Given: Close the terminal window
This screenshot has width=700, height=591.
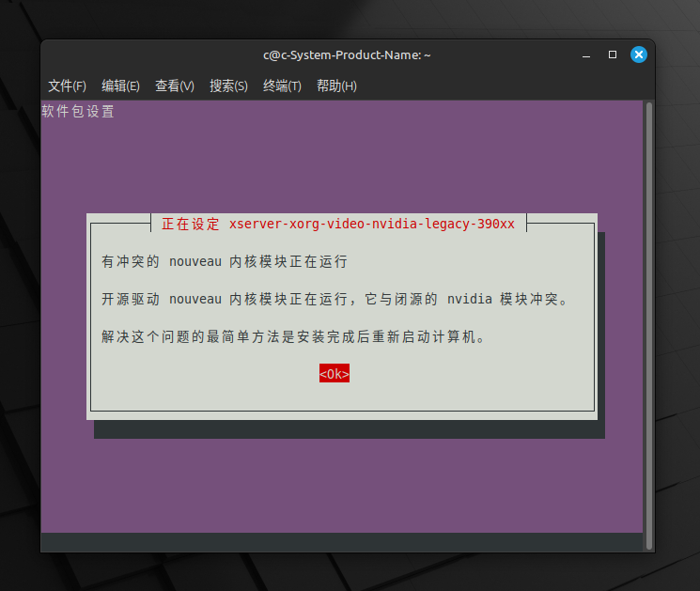Looking at the screenshot, I should 639,54.
